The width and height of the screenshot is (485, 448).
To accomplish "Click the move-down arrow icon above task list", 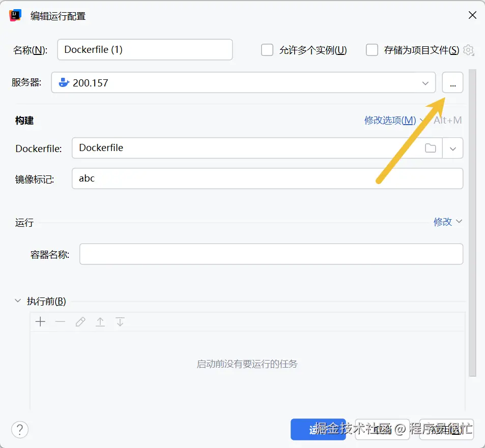I will click(120, 321).
